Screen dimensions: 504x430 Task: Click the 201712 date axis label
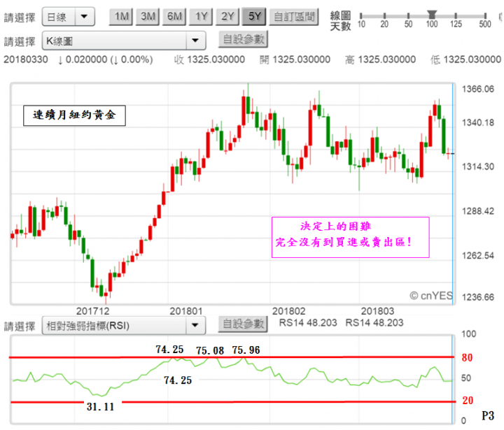point(92,311)
